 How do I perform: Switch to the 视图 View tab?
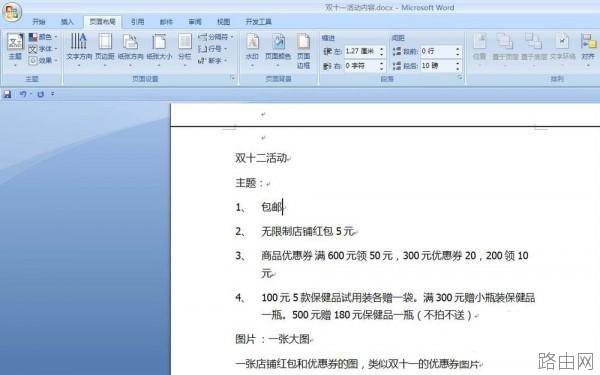coord(223,22)
